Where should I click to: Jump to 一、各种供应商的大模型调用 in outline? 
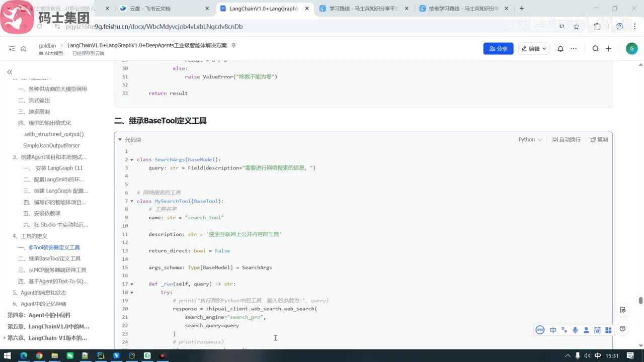click(52, 89)
